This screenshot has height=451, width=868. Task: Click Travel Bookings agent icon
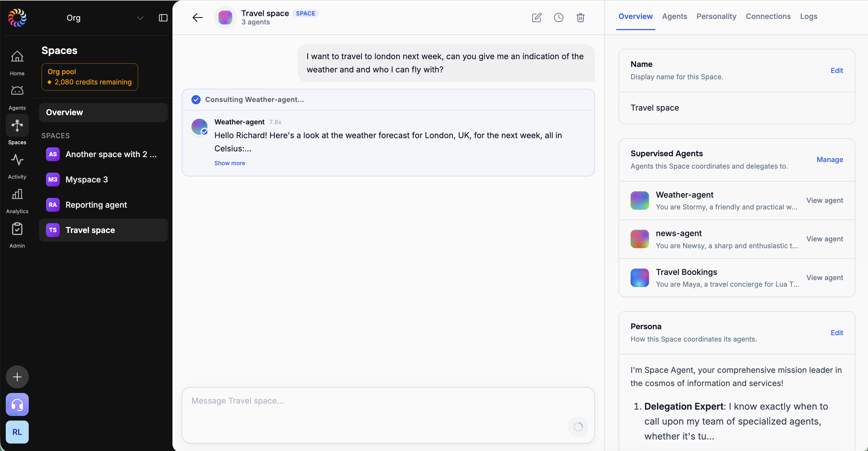coord(640,277)
